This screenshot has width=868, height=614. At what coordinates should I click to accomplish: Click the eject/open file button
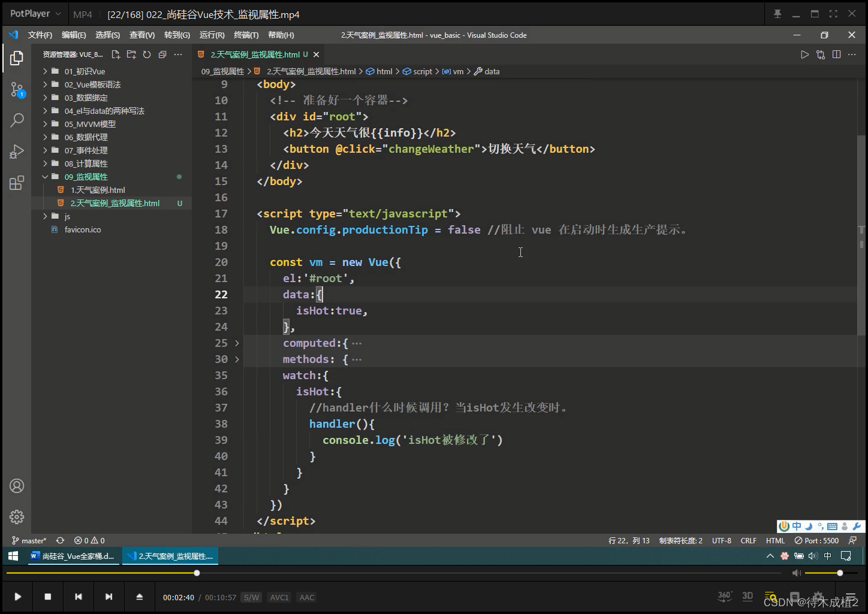pos(139,597)
